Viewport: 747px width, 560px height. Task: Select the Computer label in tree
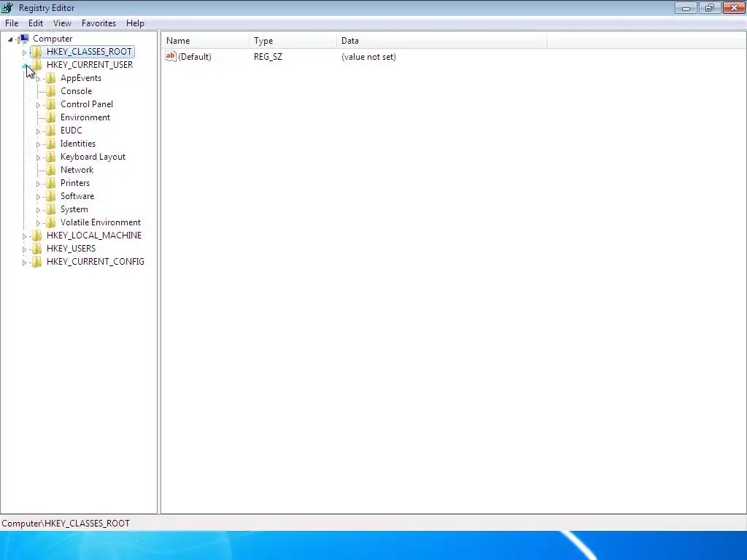click(53, 39)
